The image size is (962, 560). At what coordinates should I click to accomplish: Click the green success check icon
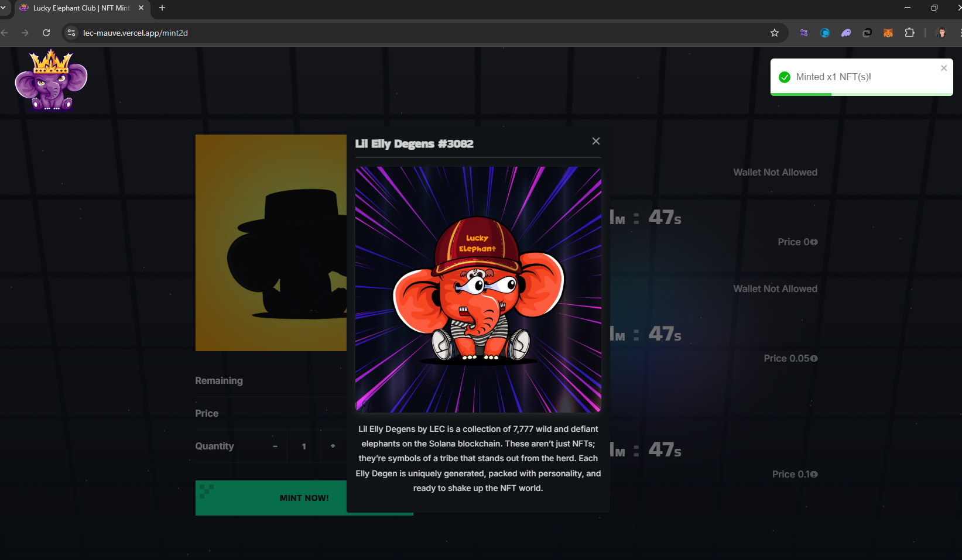tap(785, 77)
